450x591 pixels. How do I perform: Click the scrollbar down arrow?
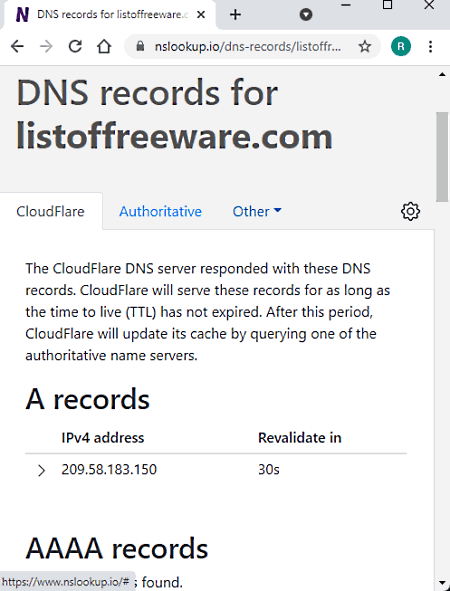(442, 584)
